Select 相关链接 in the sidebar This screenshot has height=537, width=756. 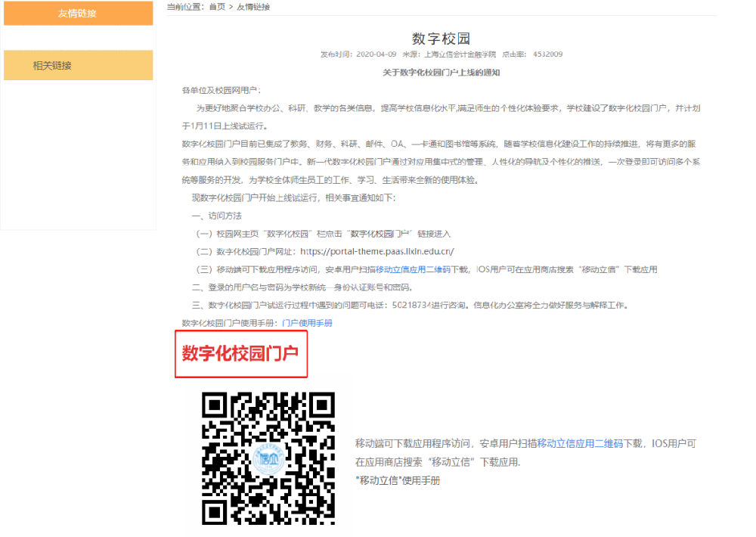pos(52,66)
